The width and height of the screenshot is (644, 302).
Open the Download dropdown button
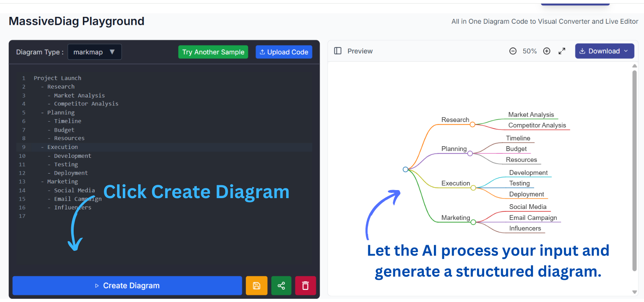pos(605,51)
